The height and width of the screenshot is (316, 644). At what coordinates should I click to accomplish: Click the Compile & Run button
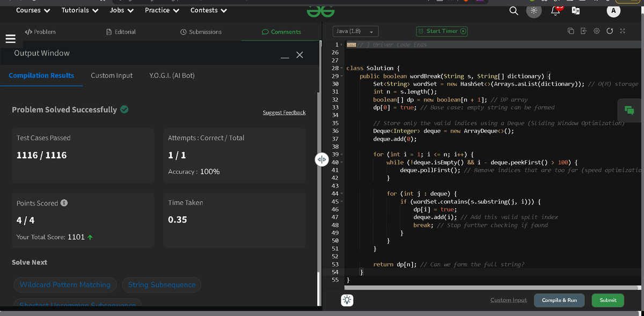(x=559, y=300)
